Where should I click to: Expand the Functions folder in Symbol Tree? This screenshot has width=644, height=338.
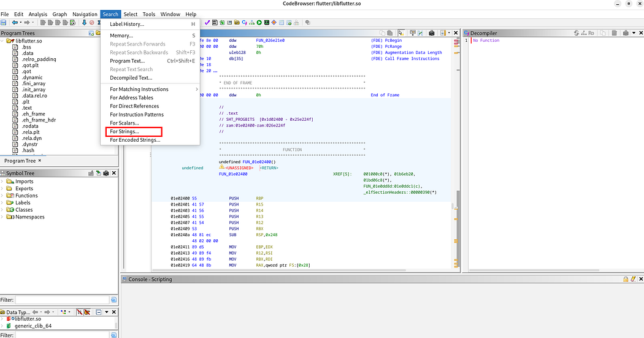[x=2, y=196]
